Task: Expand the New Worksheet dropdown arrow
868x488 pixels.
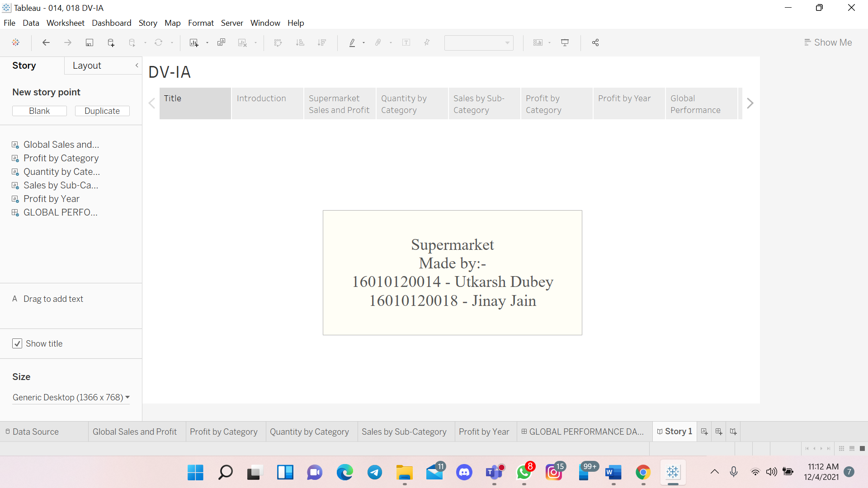Action: pos(207,43)
